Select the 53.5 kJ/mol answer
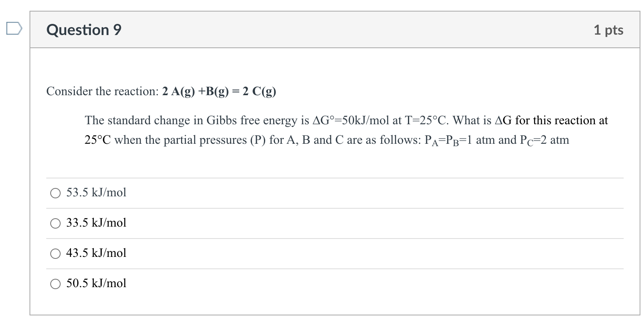Viewport: 644px width, 319px height. tap(55, 194)
